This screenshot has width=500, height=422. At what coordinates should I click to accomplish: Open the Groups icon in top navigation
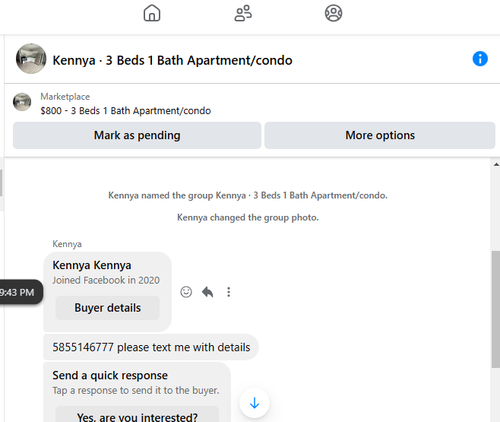pos(333,13)
